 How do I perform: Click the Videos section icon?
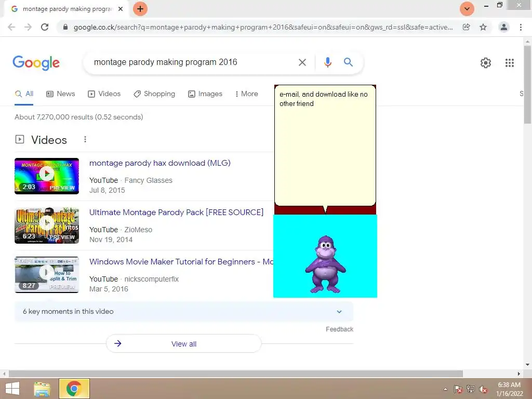click(x=20, y=139)
